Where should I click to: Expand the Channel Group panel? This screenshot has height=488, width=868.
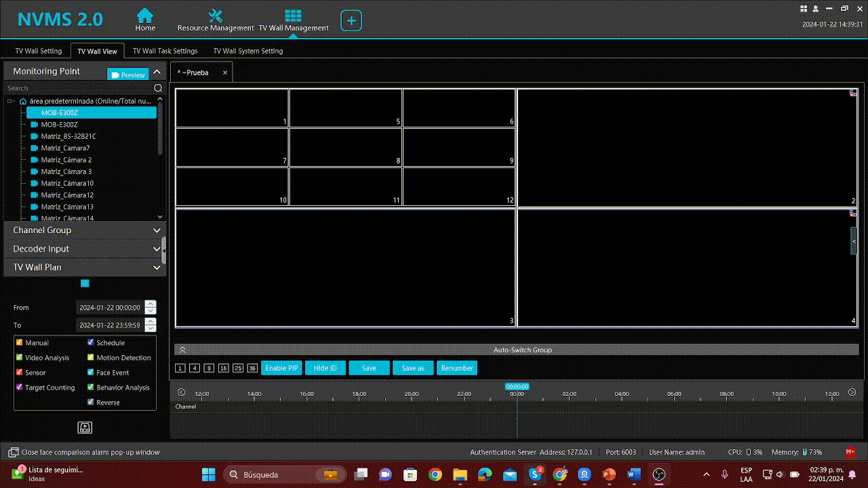(x=157, y=230)
